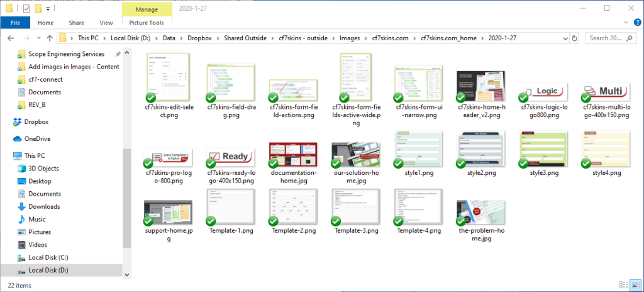Image resolution: width=644 pixels, height=292 pixels.
Task: Click the Up one level arrow
Action: [50, 38]
